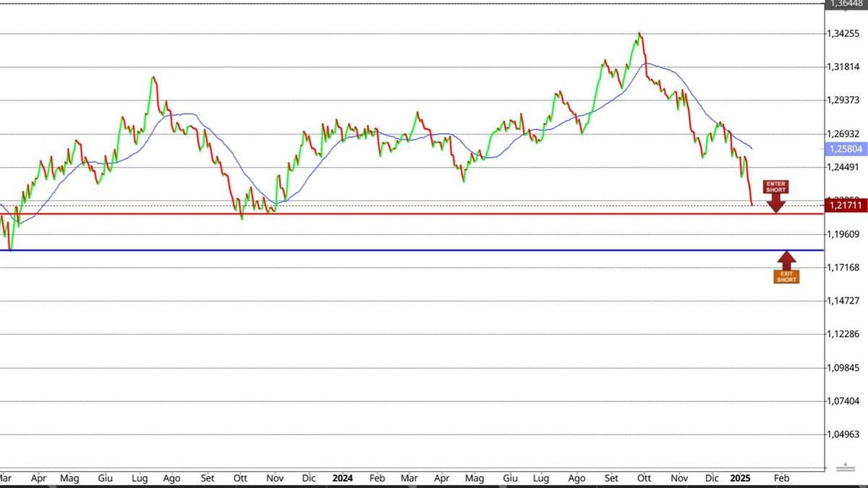
Task: Click the 1,04963 price axis label
Action: coord(845,435)
